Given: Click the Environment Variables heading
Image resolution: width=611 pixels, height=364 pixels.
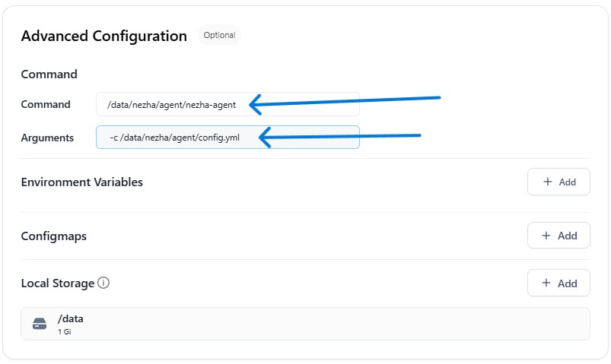Looking at the screenshot, I should pos(82,182).
